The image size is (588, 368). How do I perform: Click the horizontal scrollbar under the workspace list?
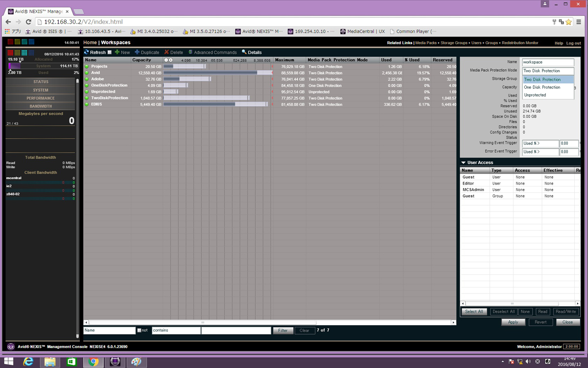tap(269, 322)
